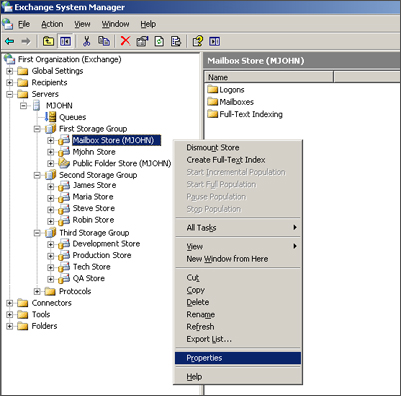Click the Cut scissors toolbar icon
Screen dimensions: 401x396
coord(86,41)
